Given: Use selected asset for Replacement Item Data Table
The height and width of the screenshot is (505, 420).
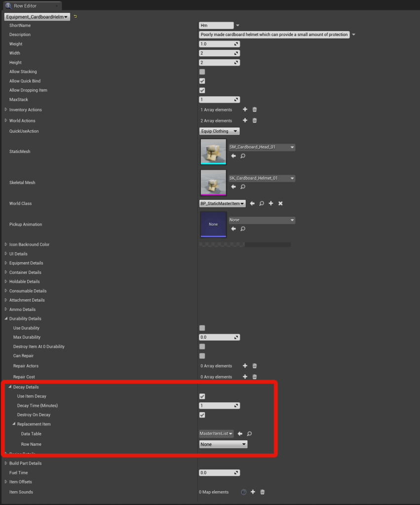Looking at the screenshot, I should coord(240,434).
